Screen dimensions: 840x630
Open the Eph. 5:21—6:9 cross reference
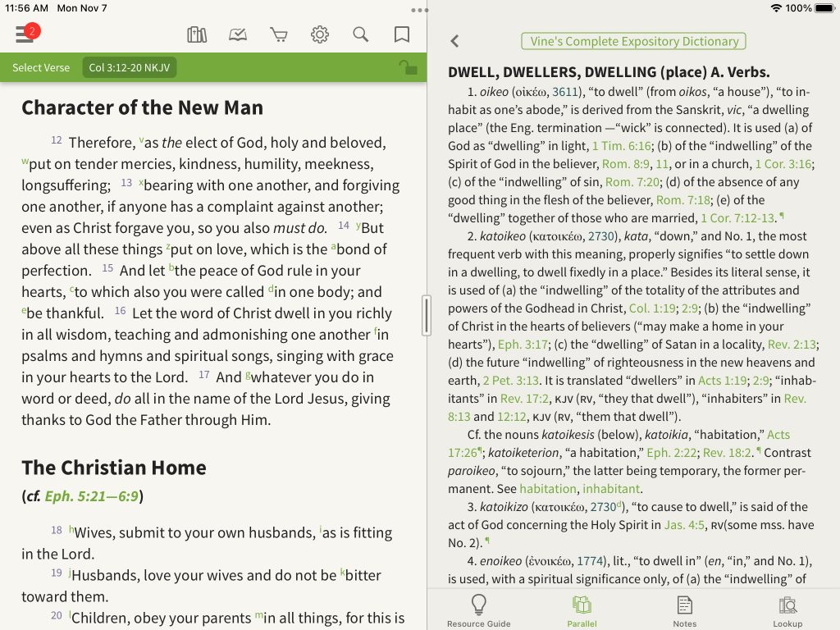[92, 496]
